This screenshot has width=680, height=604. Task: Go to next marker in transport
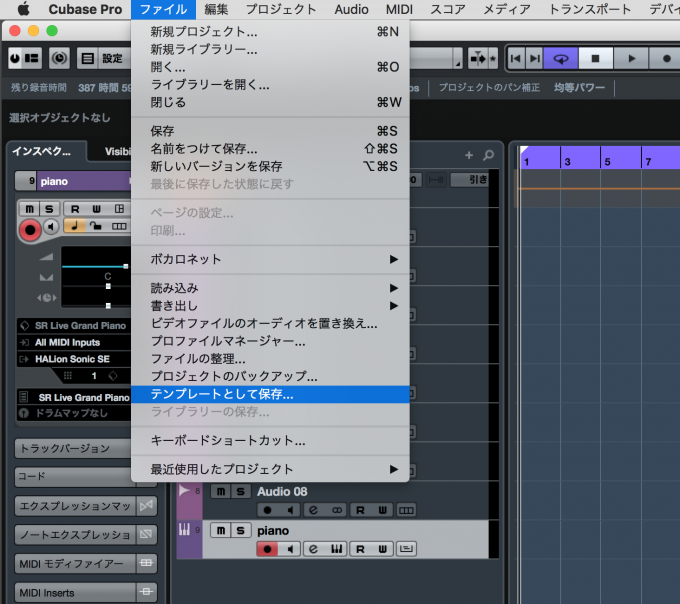click(x=535, y=58)
